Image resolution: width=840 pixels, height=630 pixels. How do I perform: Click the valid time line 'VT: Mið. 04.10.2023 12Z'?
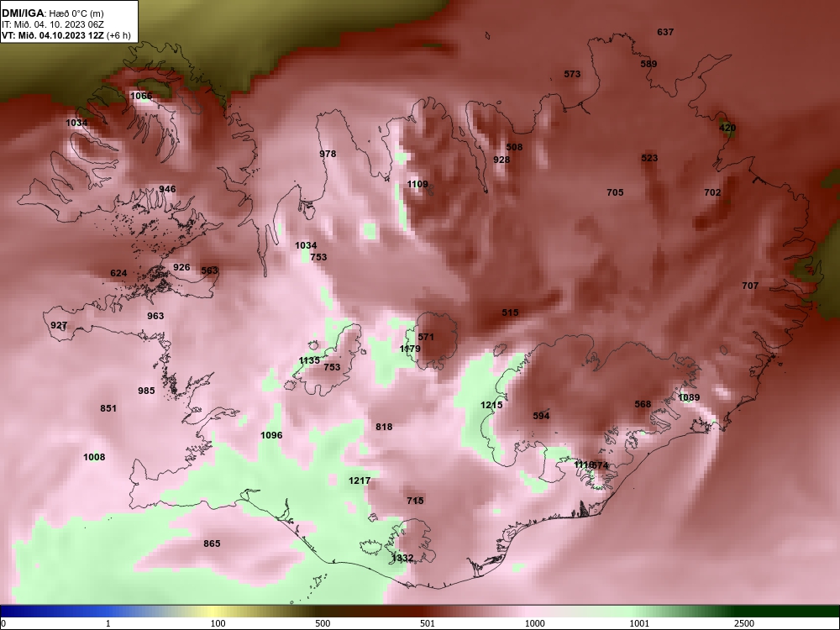pyautogui.click(x=53, y=35)
